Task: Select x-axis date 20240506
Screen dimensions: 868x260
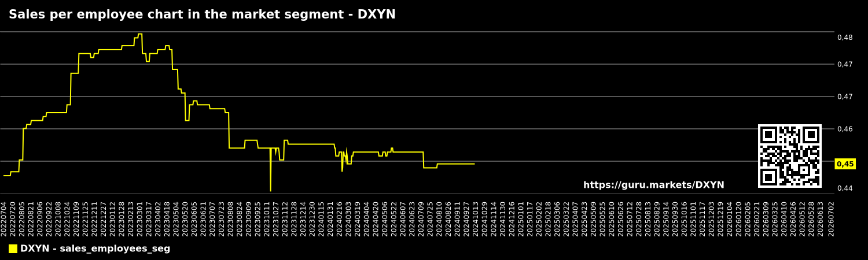Action: pyautogui.click(x=385, y=218)
